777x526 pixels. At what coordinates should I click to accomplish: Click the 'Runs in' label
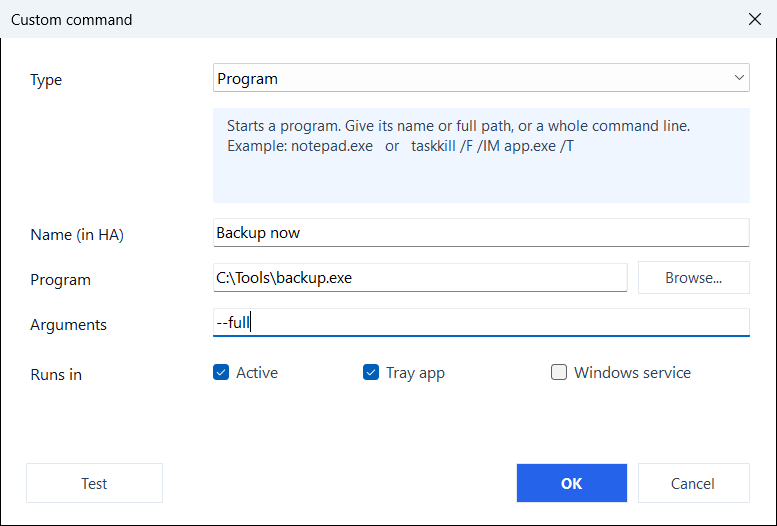tap(56, 375)
